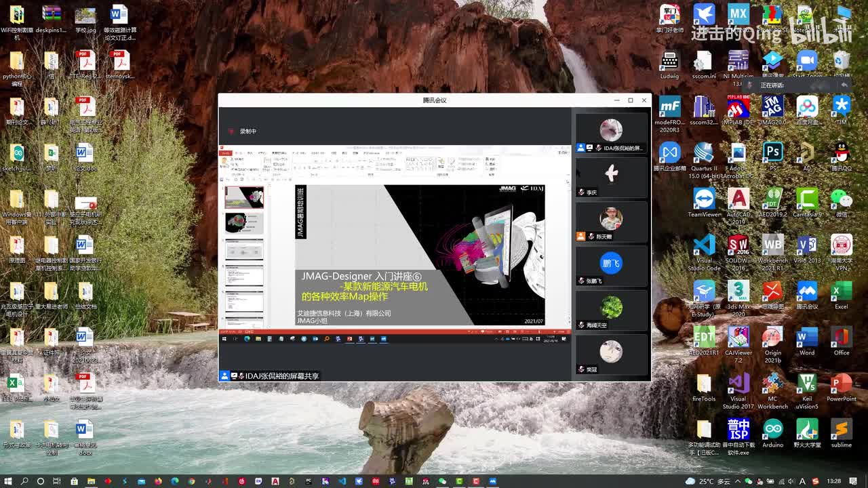The width and height of the screenshot is (868, 488).
Task: Launch MPLAB IDE from the desktop
Action: point(738,110)
